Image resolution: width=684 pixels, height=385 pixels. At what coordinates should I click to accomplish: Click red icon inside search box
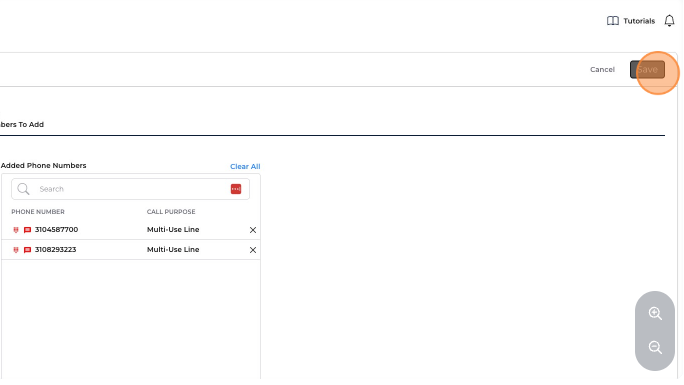coord(236,189)
